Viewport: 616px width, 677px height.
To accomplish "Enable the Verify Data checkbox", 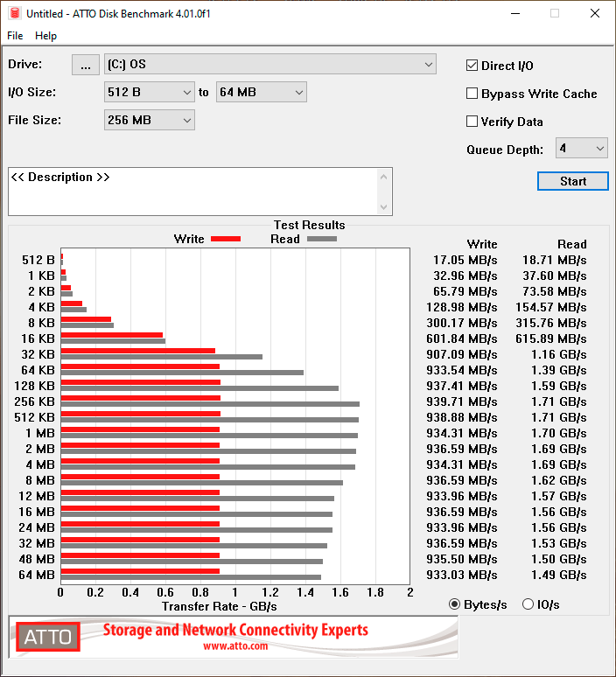I will [x=472, y=122].
